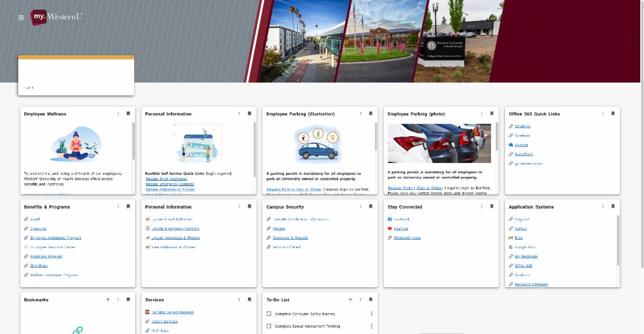644x334 pixels.
Task: Open more options for Application Systems card
Action: pyautogui.click(x=603, y=206)
